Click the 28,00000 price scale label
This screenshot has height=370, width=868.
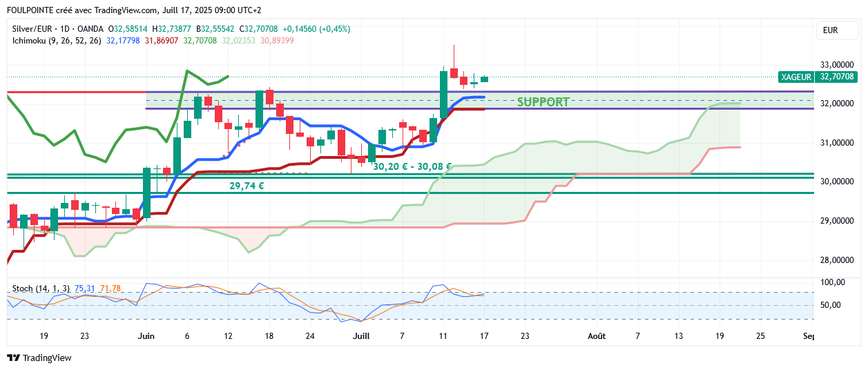(x=836, y=260)
